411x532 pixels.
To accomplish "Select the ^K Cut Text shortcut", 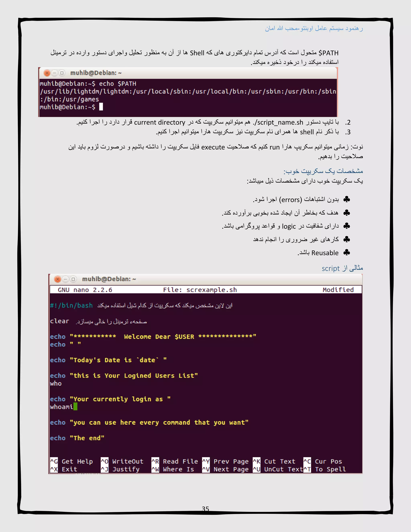I will tap(274, 461).
